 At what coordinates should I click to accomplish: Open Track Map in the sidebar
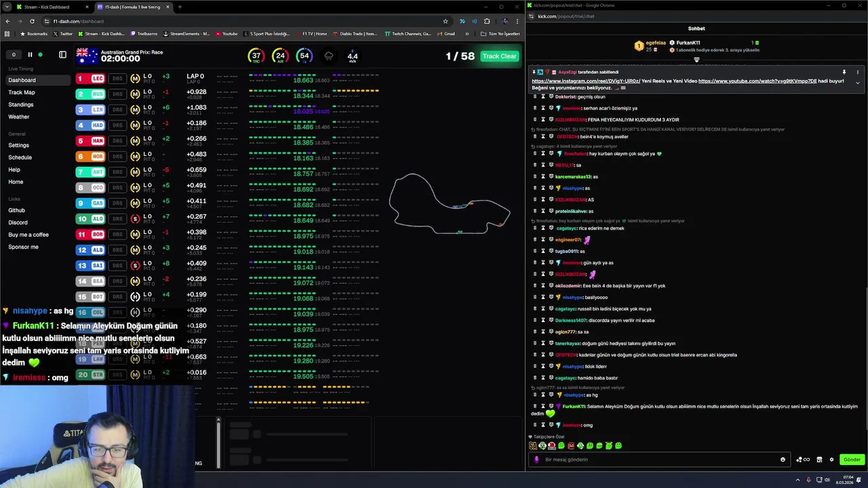click(22, 92)
